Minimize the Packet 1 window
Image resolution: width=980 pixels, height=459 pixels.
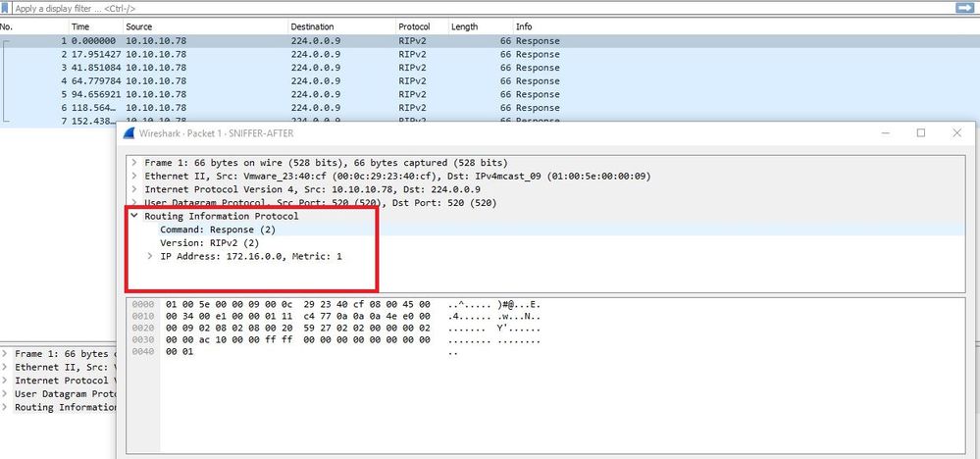point(885,133)
